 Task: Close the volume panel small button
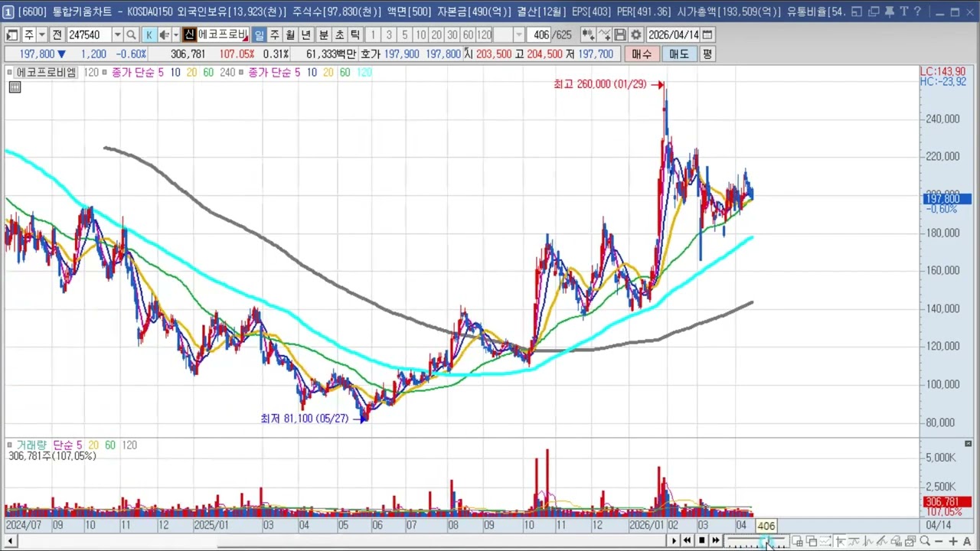coord(968,444)
